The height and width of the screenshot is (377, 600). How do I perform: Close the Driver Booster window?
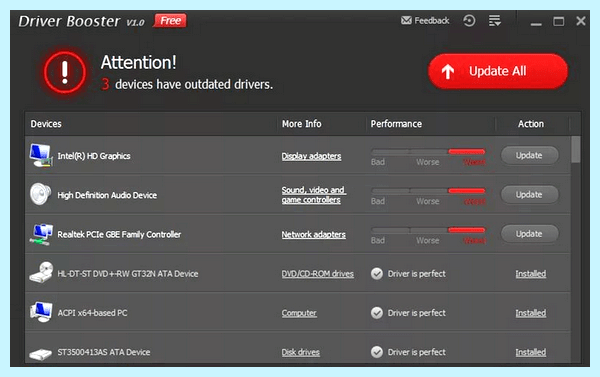[581, 21]
